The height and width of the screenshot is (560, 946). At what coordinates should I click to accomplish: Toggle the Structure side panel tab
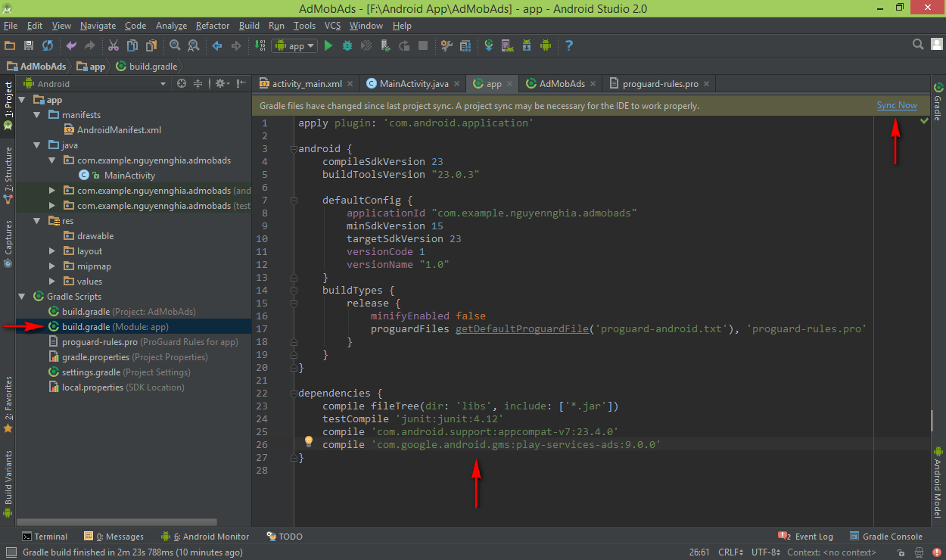click(8, 175)
